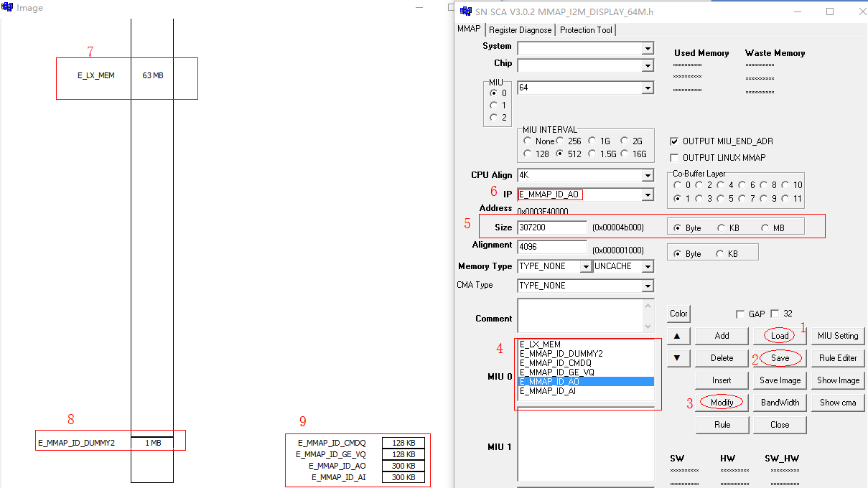Viewport: 868px width, 488px height.
Task: Expand the IP dropdown showing E_MMAP_ID_AO
Action: (x=648, y=195)
